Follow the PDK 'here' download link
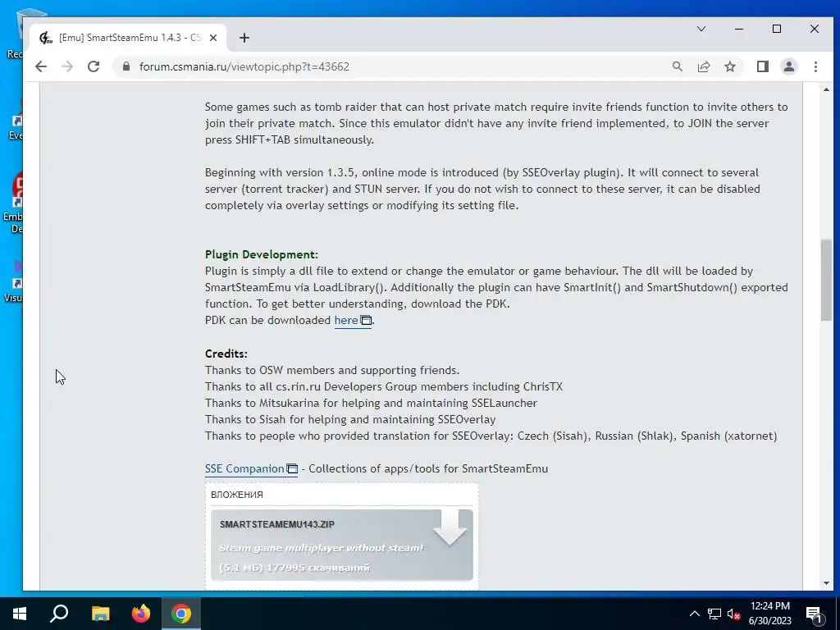840x630 pixels. (353, 321)
